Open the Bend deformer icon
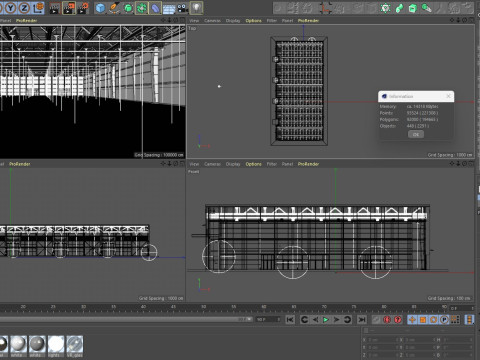 [x=155, y=8]
